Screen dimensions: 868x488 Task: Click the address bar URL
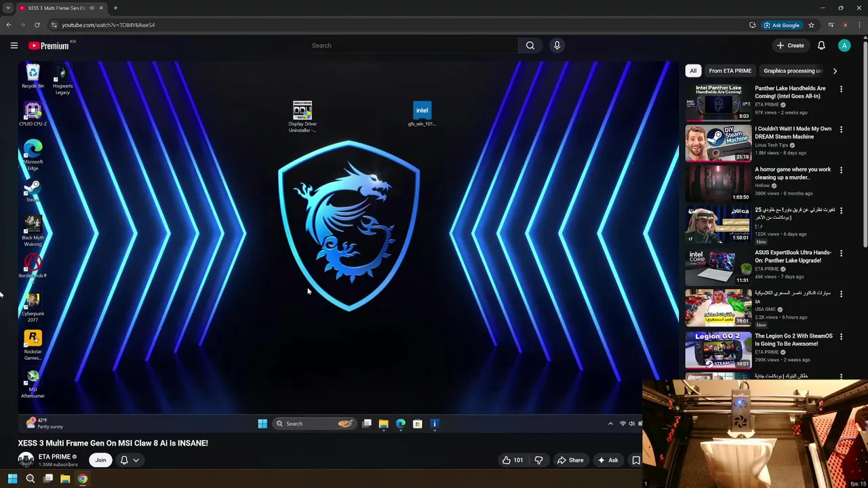(108, 25)
